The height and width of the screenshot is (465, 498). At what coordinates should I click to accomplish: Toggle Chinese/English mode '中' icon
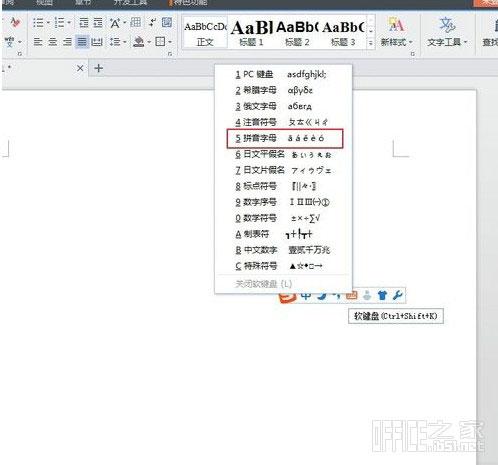[x=306, y=296]
